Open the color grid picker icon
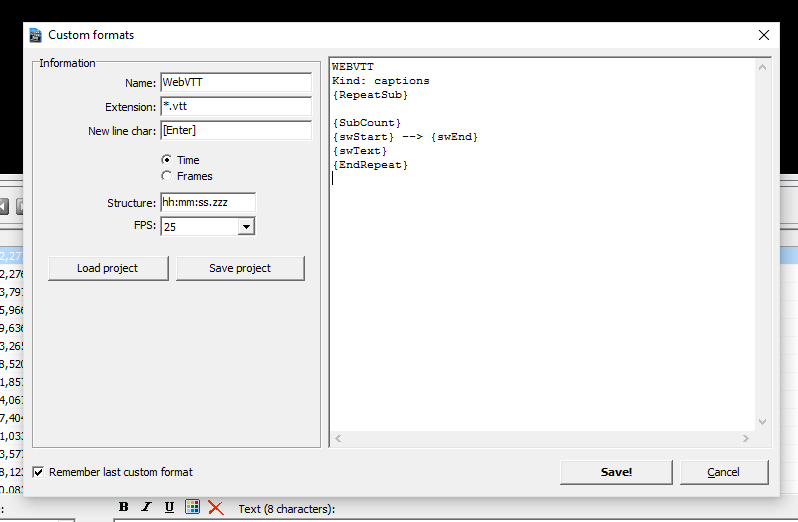 click(192, 507)
